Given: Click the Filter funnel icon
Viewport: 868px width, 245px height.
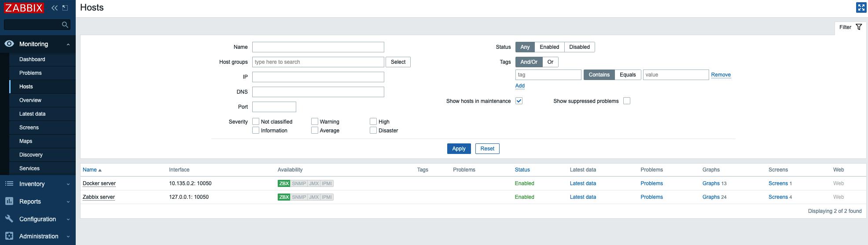Looking at the screenshot, I should 859,27.
